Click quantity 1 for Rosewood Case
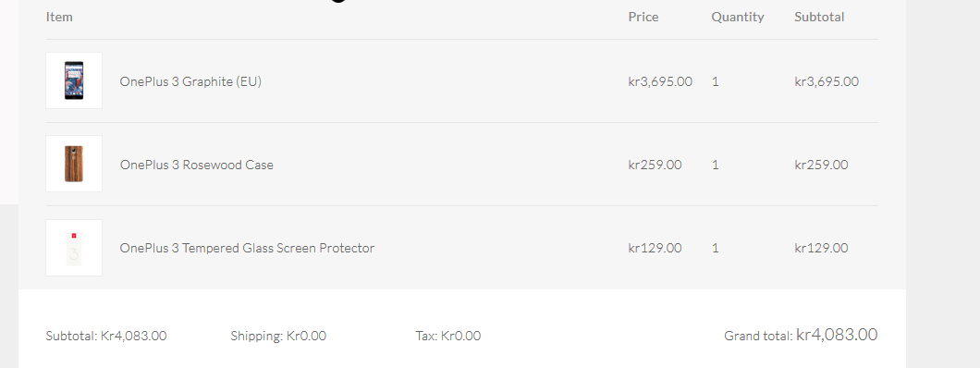This screenshot has height=368, width=980. click(x=716, y=165)
